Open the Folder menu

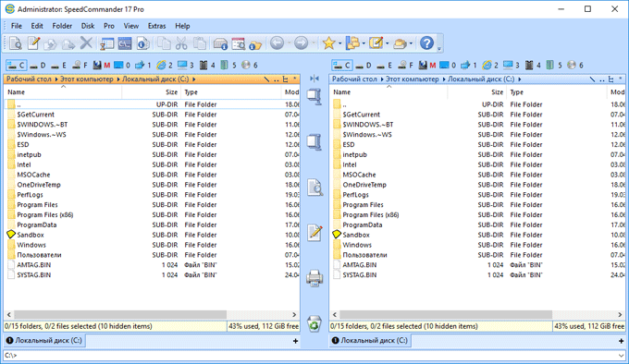point(62,26)
